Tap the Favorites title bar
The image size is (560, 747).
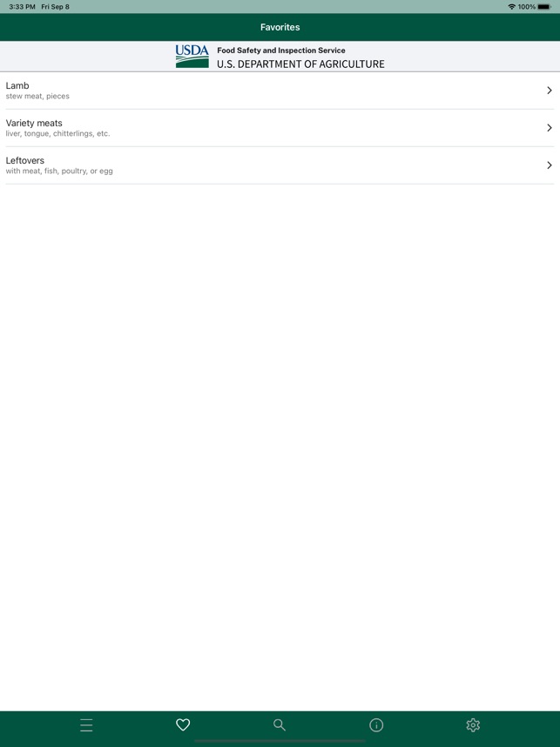pos(280,27)
